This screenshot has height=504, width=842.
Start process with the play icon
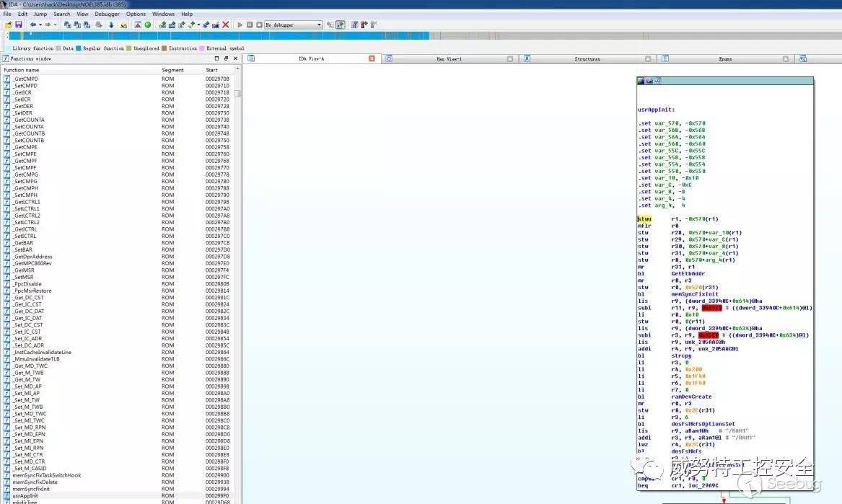[x=240, y=25]
